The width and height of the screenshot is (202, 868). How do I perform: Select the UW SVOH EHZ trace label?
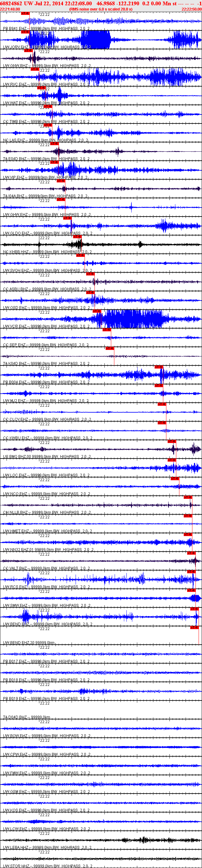pyautogui.click(x=47, y=271)
